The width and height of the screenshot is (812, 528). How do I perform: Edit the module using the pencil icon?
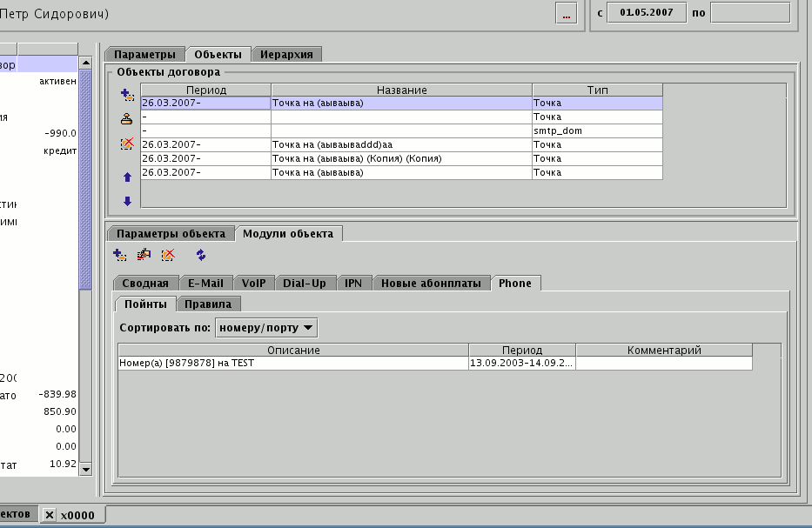144,255
